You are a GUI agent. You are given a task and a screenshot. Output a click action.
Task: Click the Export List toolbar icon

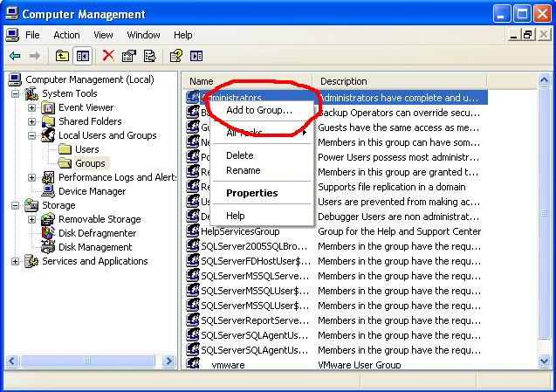149,56
